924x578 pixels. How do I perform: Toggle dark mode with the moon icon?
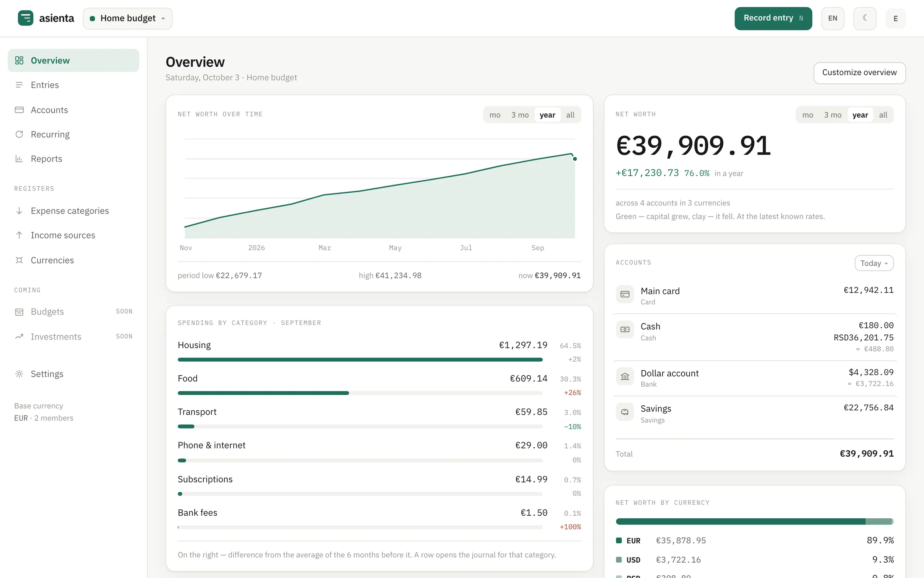pyautogui.click(x=865, y=18)
